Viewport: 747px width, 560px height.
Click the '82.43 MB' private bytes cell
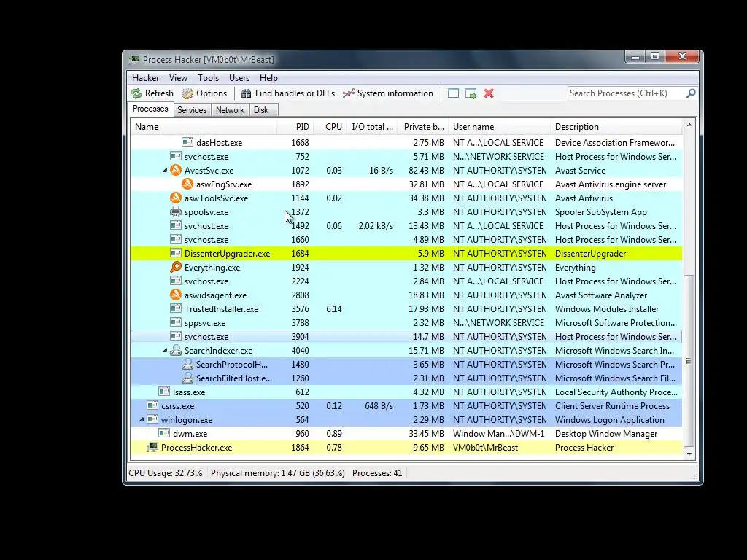coord(426,171)
